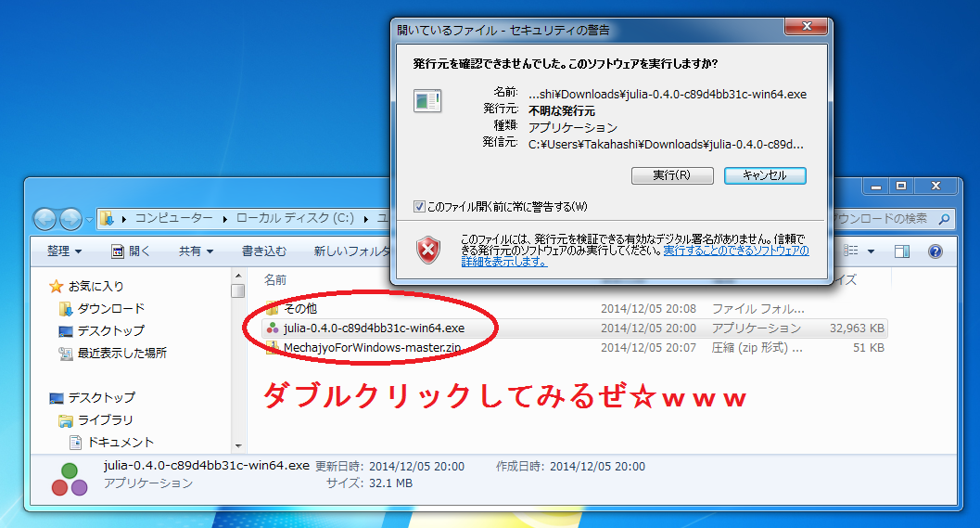
Task: Sort files by the 名前 column header
Action: tap(275, 279)
